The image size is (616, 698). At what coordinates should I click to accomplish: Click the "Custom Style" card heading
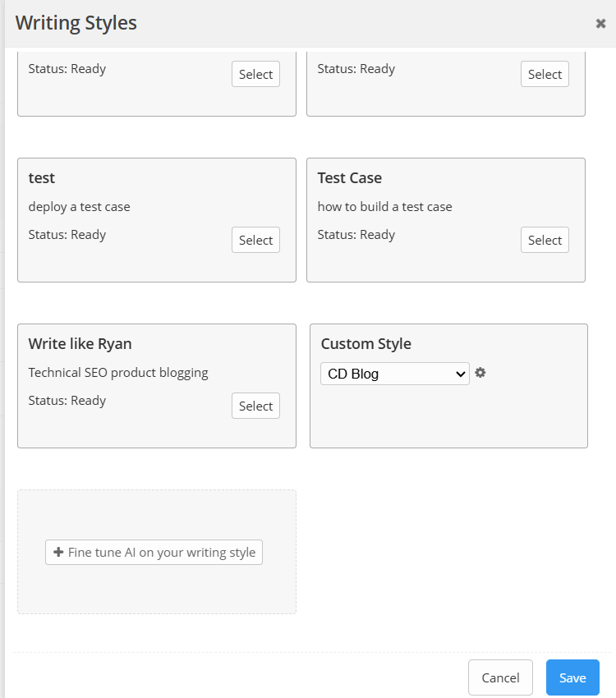(365, 343)
